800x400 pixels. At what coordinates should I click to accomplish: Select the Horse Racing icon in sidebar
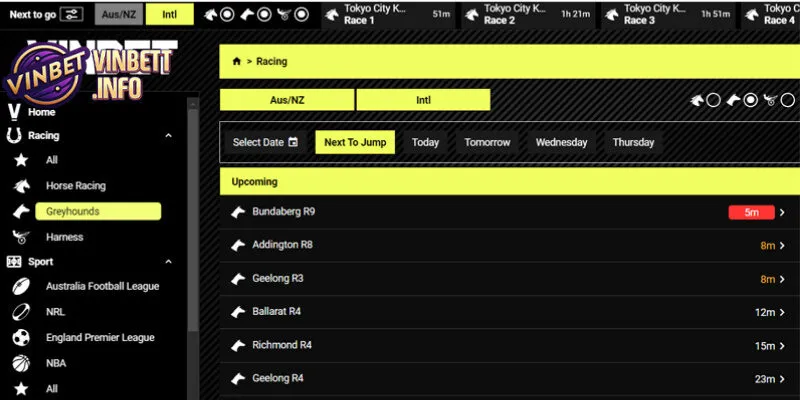pos(20,186)
